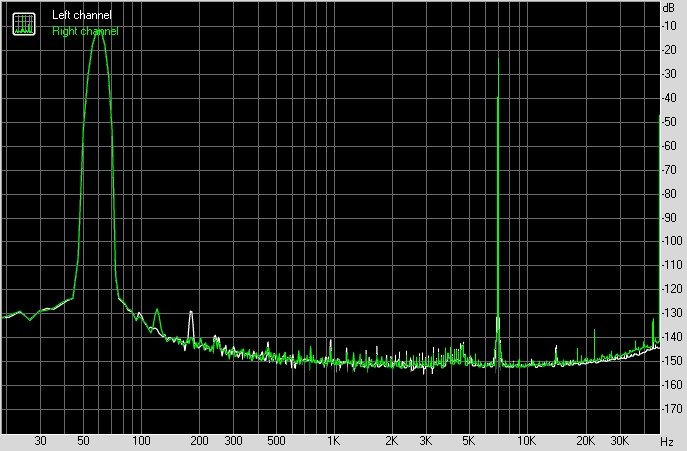Select the Right channel legend label
Screen dimensions: 687x451
[85, 31]
